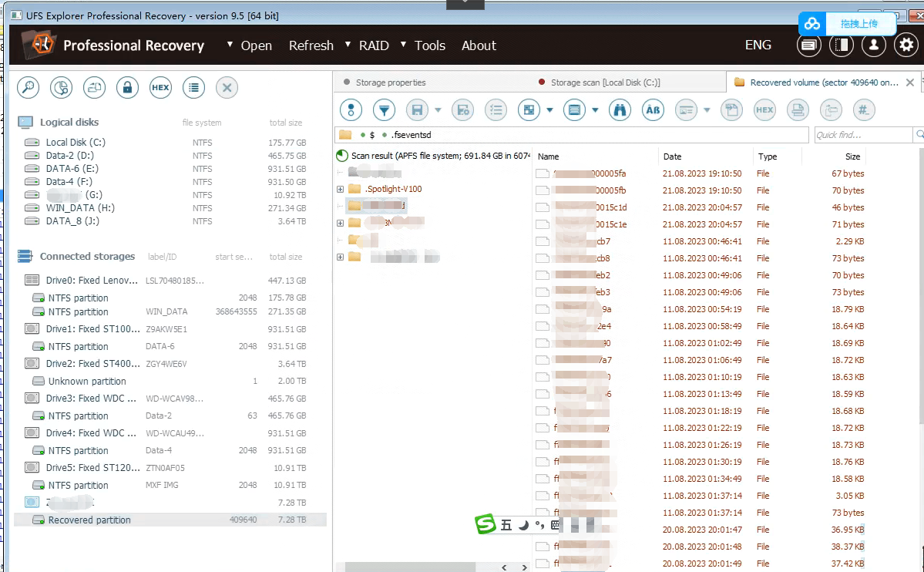Change language via ENG button
924x572 pixels.
758,45
